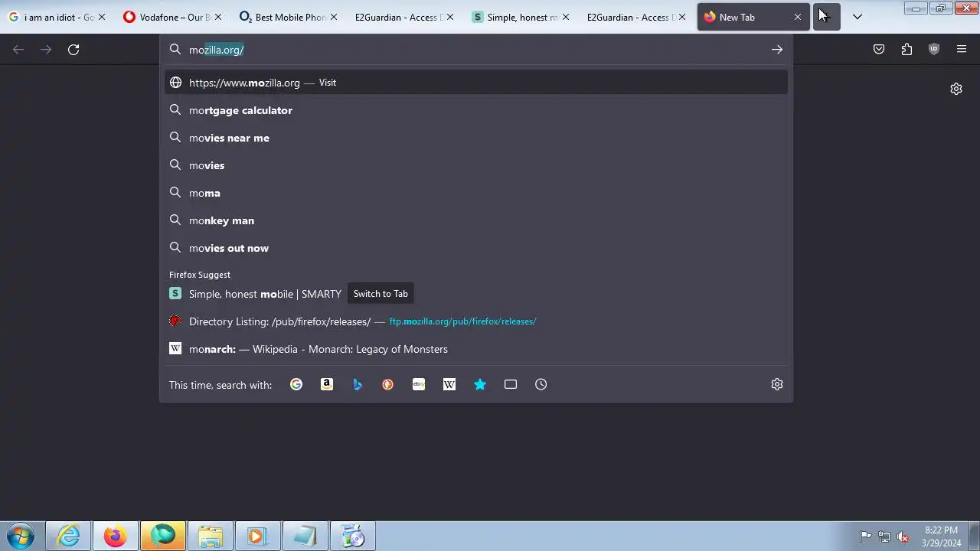Open the Windows Start button
Image resolution: width=980 pixels, height=551 pixels.
tap(21, 536)
